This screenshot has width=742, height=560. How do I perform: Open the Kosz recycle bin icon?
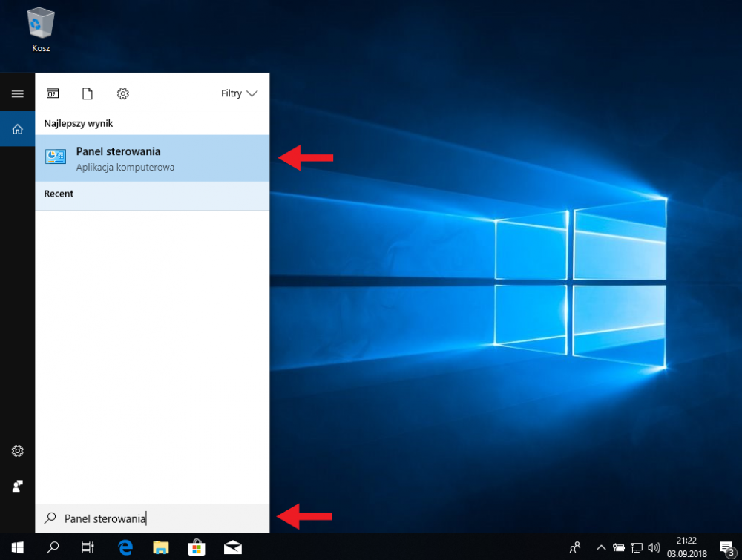click(41, 30)
